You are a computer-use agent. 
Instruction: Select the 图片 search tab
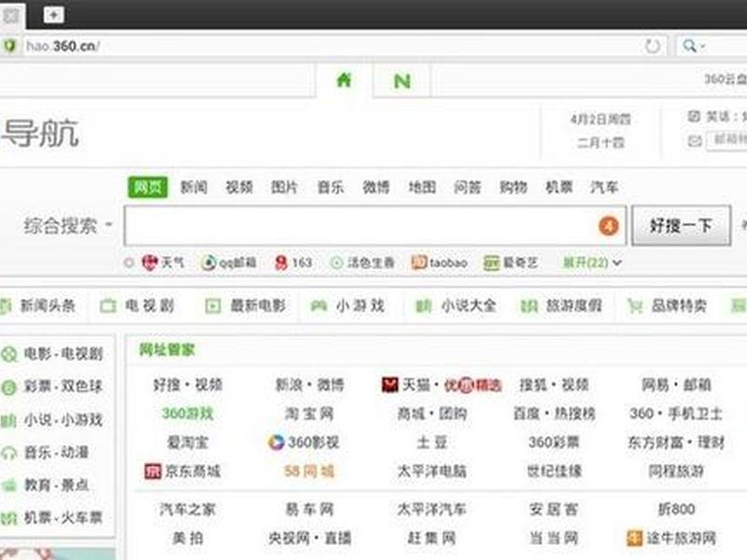tap(285, 188)
